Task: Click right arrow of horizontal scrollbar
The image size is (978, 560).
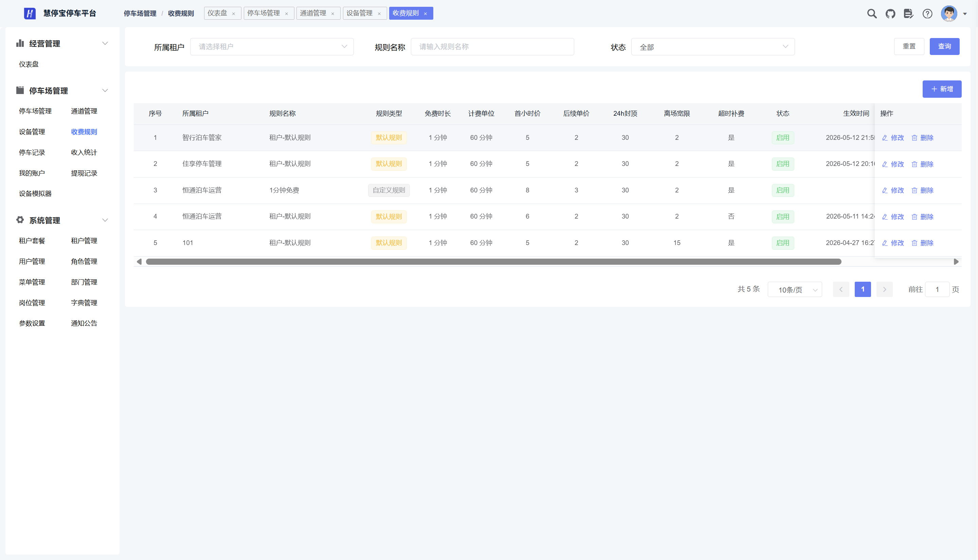Action: 956,262
